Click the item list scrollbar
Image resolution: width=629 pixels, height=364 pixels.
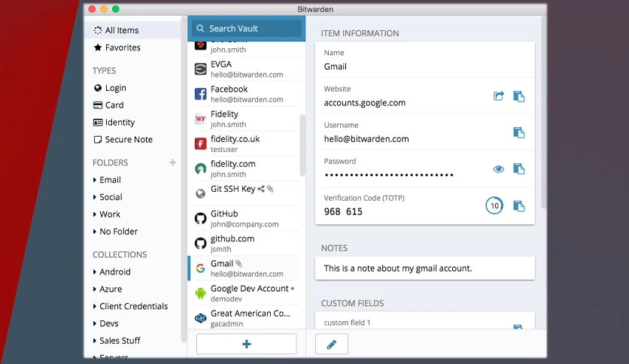point(302,145)
